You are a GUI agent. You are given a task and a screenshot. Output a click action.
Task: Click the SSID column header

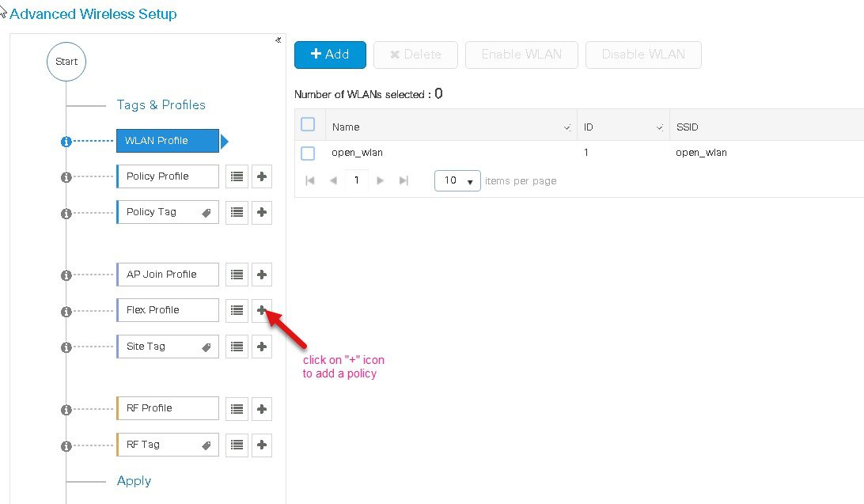[687, 127]
